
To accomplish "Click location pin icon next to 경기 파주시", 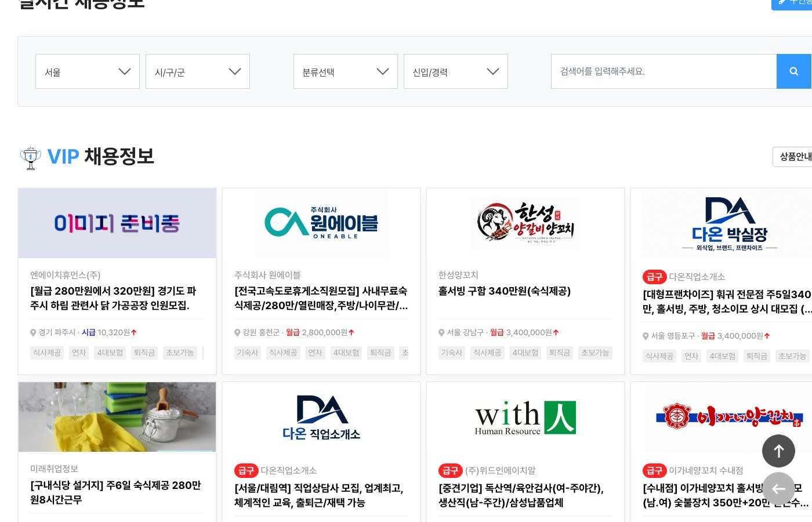I will 33,332.
